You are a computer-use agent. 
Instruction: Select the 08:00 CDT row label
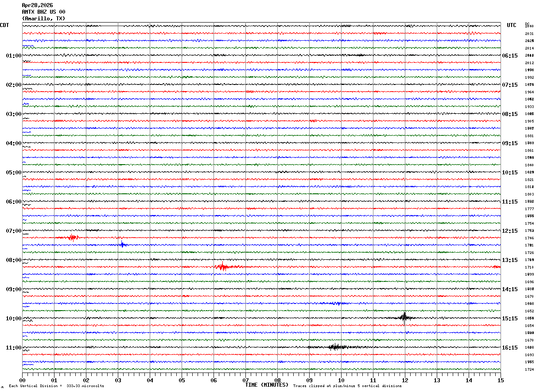click(x=14, y=260)
